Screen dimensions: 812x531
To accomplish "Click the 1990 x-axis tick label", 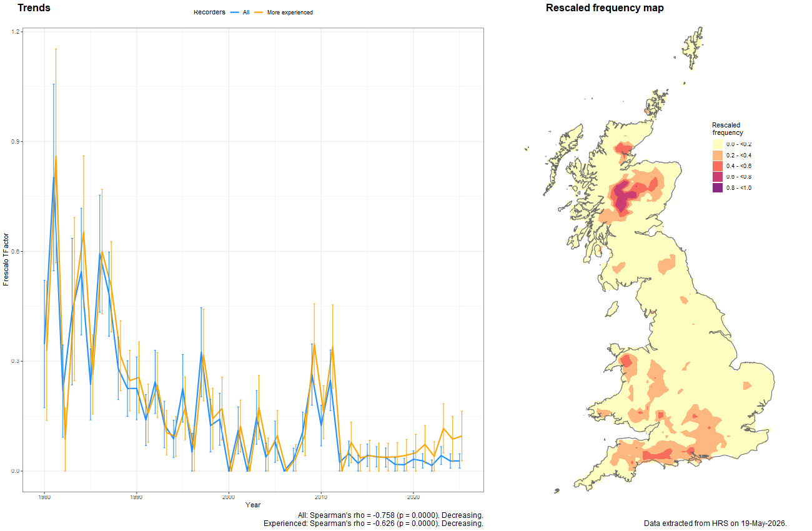I will click(x=136, y=497).
